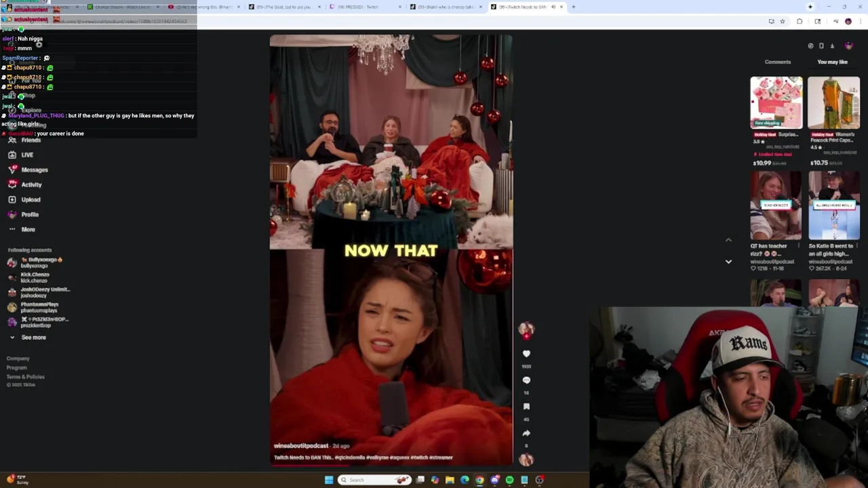Open the Chrome side panel icon
This screenshot has height=488, width=868.
(818, 22)
